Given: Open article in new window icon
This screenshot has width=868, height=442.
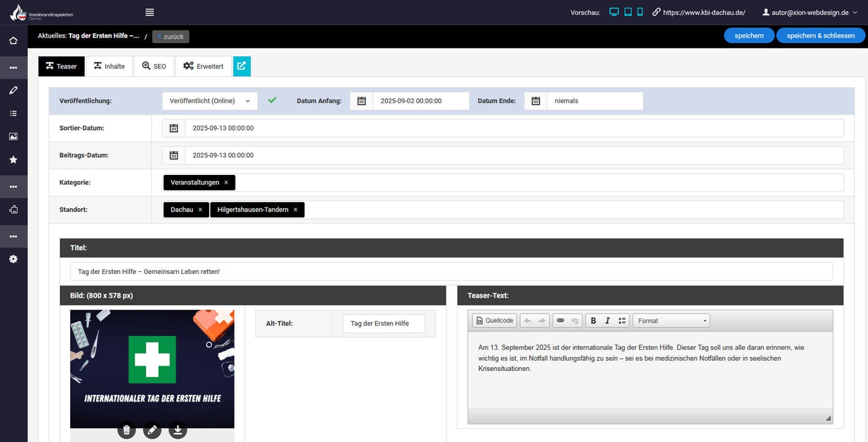Looking at the screenshot, I should pos(241,66).
